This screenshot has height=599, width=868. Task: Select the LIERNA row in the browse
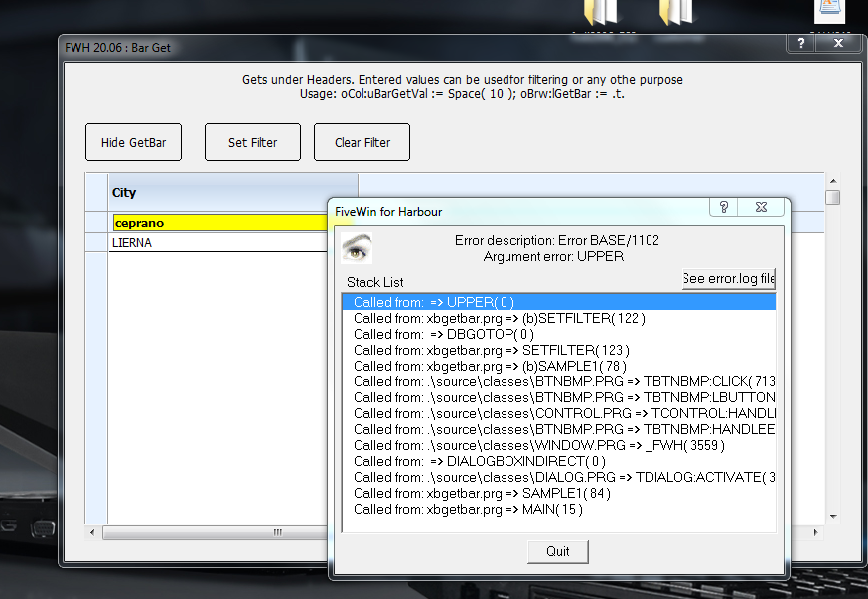coord(218,243)
